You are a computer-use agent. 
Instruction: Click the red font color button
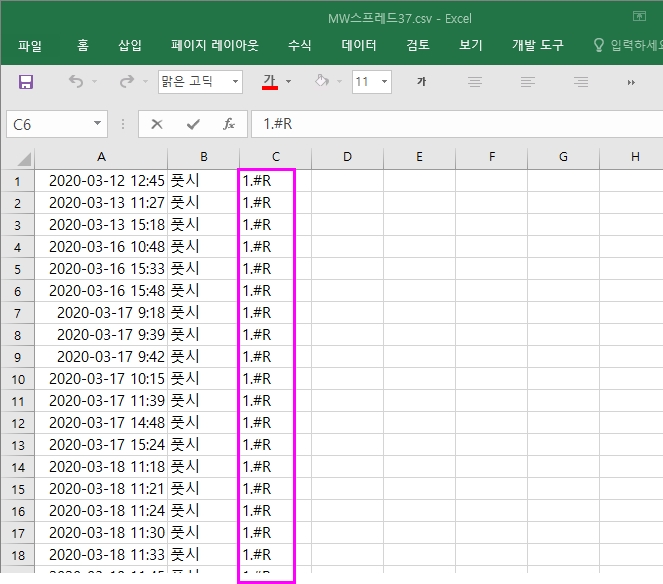point(269,82)
